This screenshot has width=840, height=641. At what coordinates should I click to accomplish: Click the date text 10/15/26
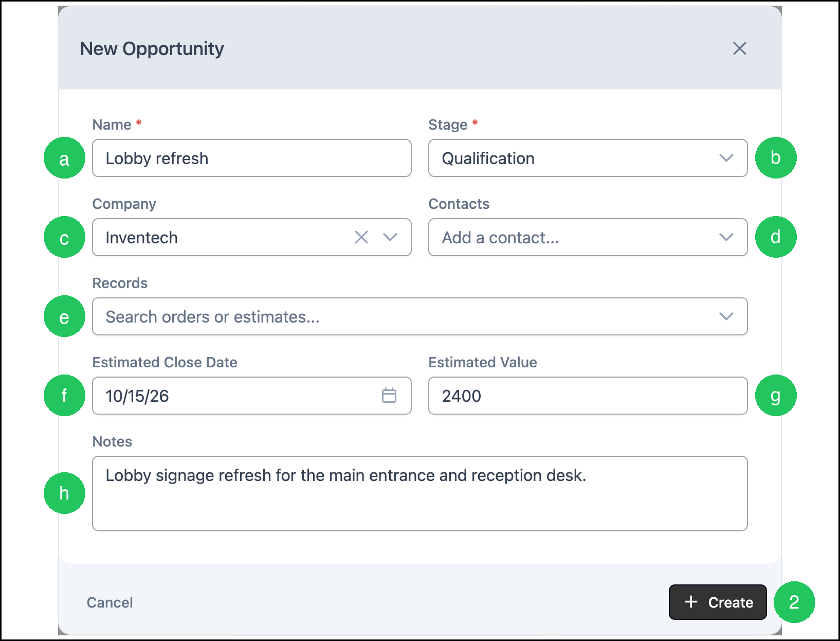[137, 396]
